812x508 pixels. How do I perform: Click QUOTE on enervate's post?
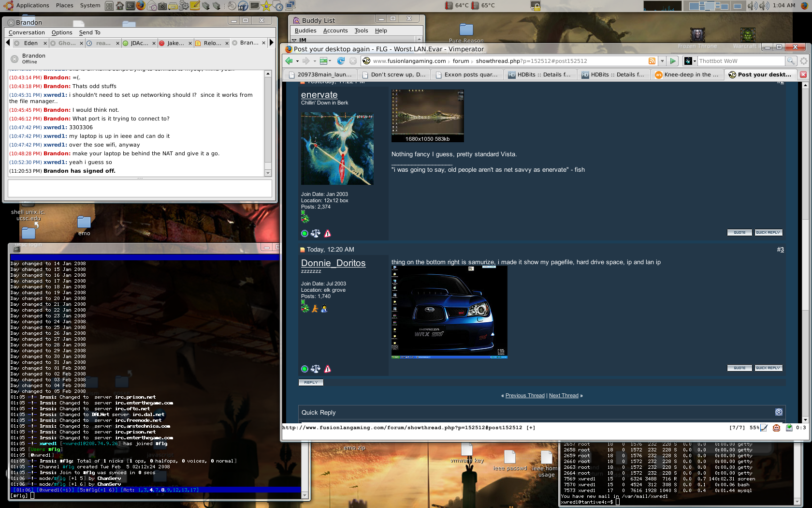[739, 233]
